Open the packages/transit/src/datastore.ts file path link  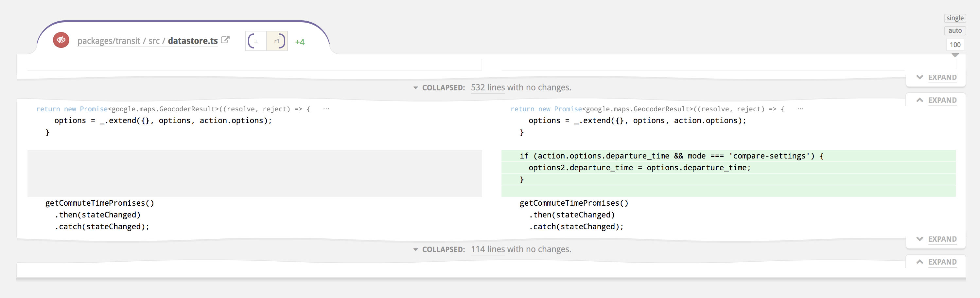click(148, 41)
